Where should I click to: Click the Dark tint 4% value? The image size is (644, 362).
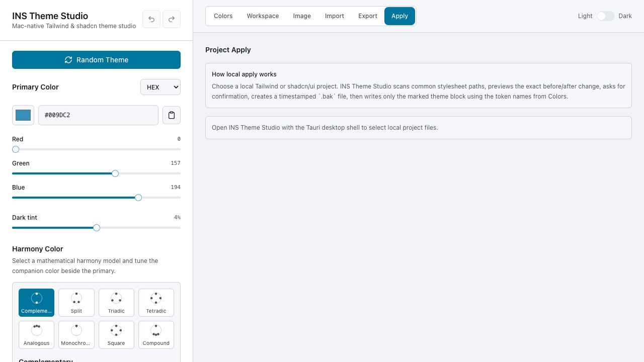pos(177,217)
